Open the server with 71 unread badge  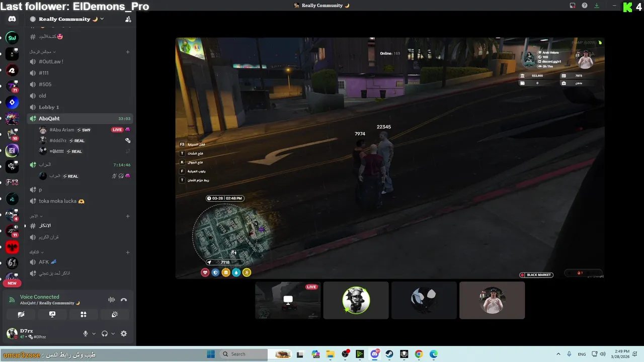[12, 86]
